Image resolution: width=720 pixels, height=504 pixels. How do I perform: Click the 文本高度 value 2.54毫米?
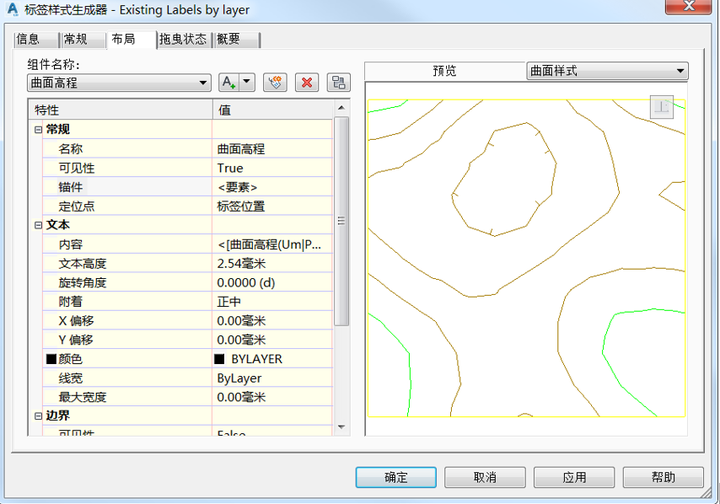(x=272, y=264)
